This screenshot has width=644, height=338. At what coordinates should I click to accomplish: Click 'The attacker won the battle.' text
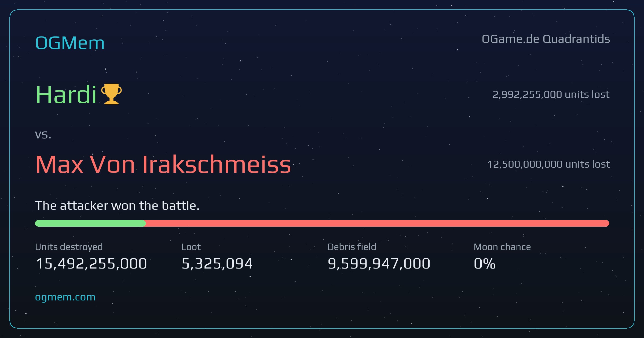[117, 206]
